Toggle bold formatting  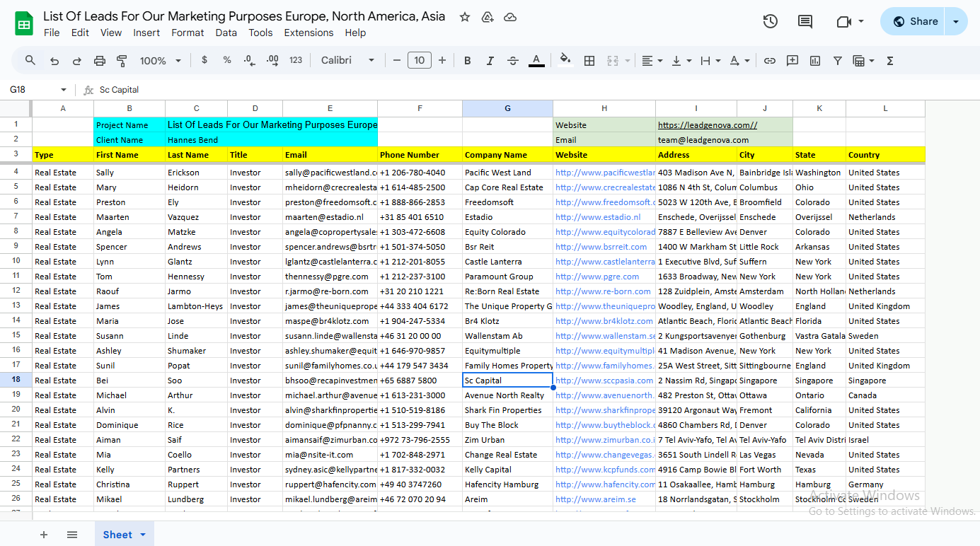[468, 61]
